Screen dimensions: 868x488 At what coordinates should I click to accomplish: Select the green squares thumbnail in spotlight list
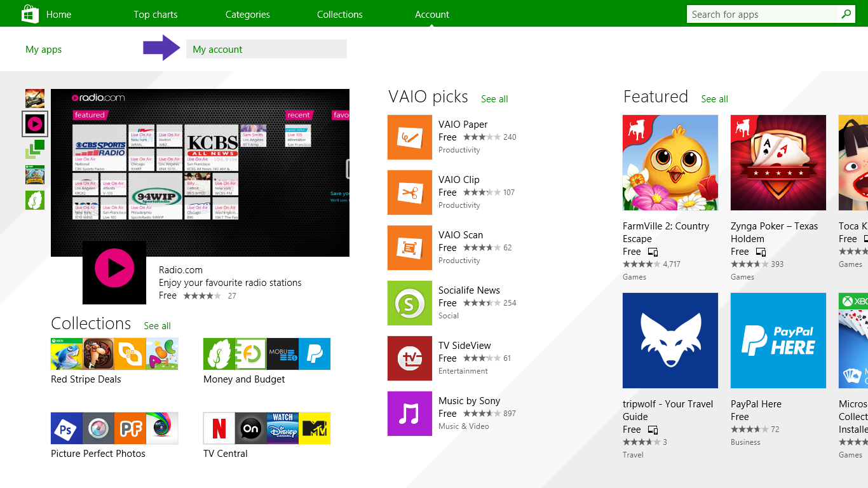35,149
